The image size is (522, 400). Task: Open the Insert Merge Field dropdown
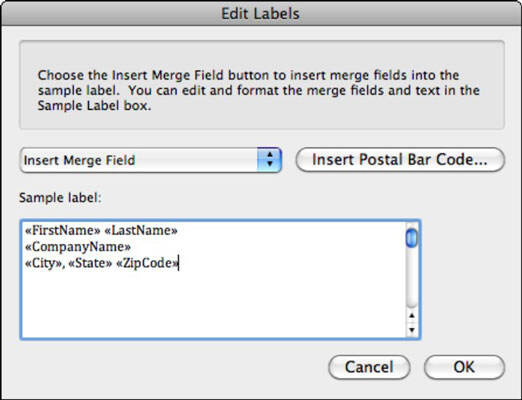(x=151, y=160)
